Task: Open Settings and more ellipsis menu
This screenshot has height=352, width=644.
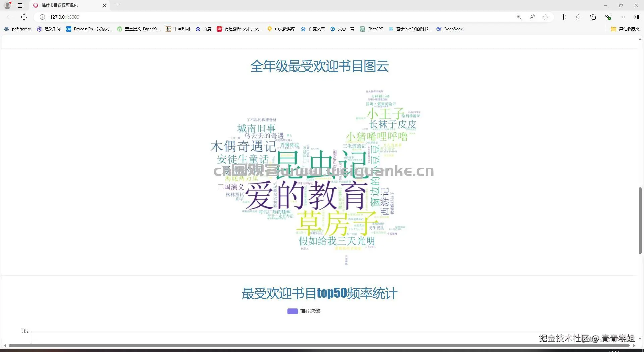Action: click(623, 17)
